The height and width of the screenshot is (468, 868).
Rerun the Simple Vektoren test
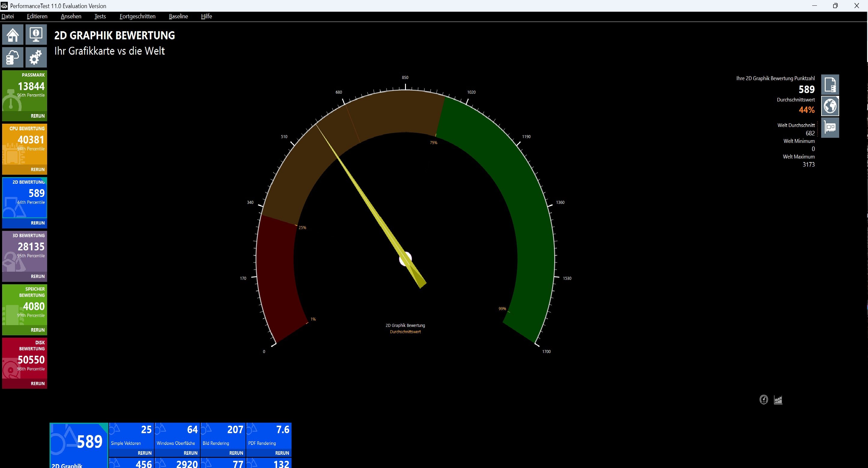point(144,453)
